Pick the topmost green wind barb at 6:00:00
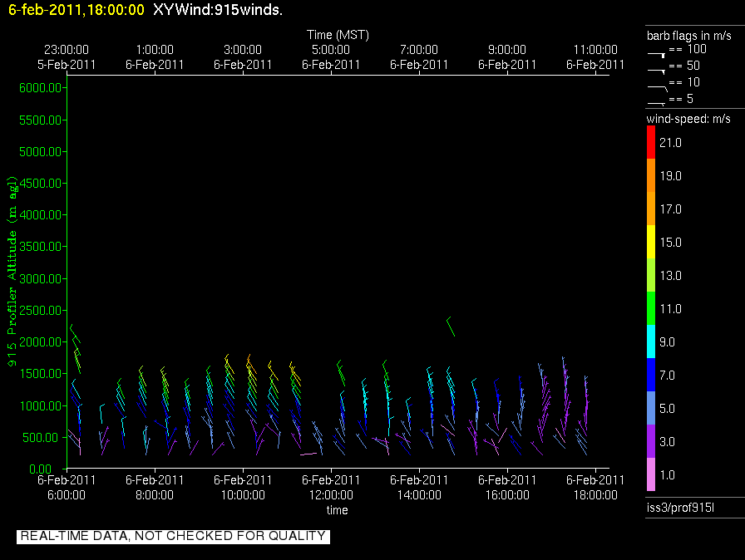This screenshot has width=745, height=560. pos(74,332)
